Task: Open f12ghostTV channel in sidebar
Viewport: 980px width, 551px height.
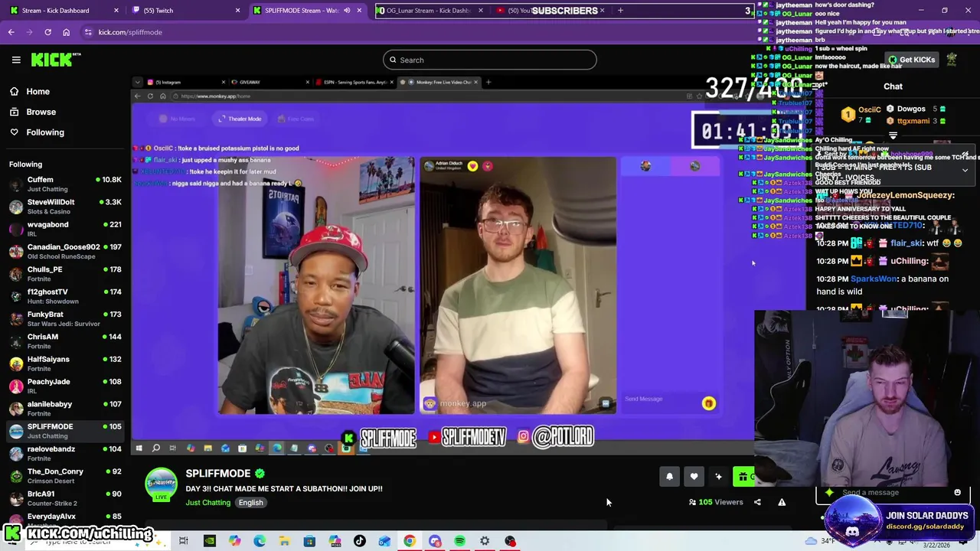Action: coord(65,296)
